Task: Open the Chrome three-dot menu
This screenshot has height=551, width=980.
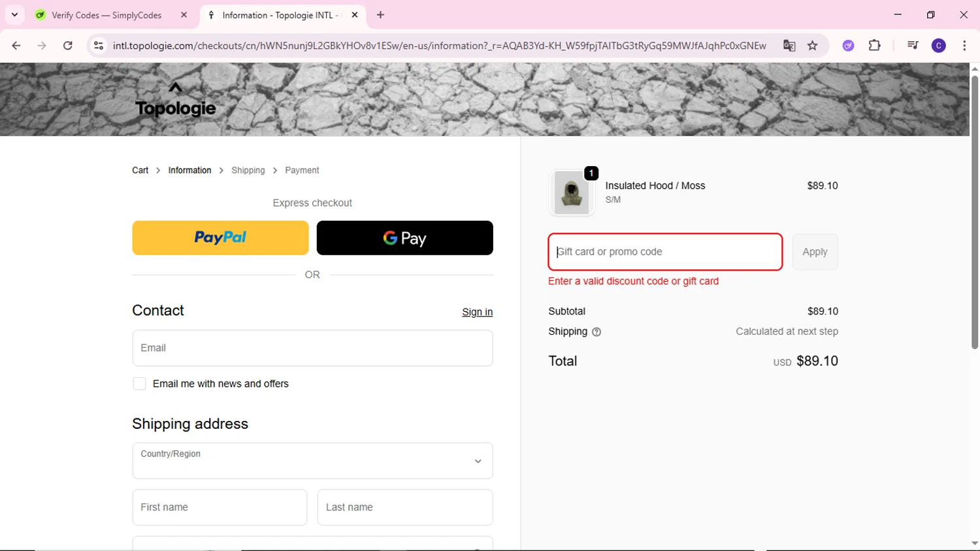Action: 964,46
